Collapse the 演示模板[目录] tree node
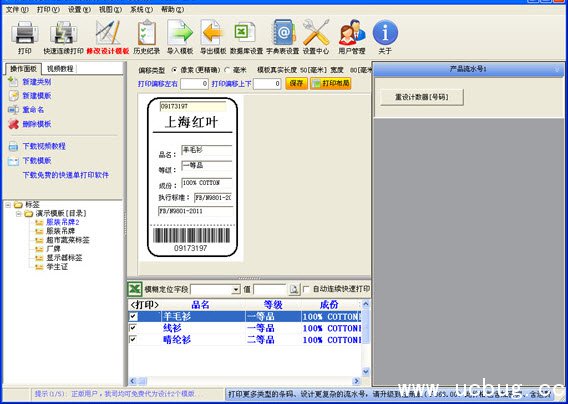Screen dimensions: 568x404 (x=18, y=214)
